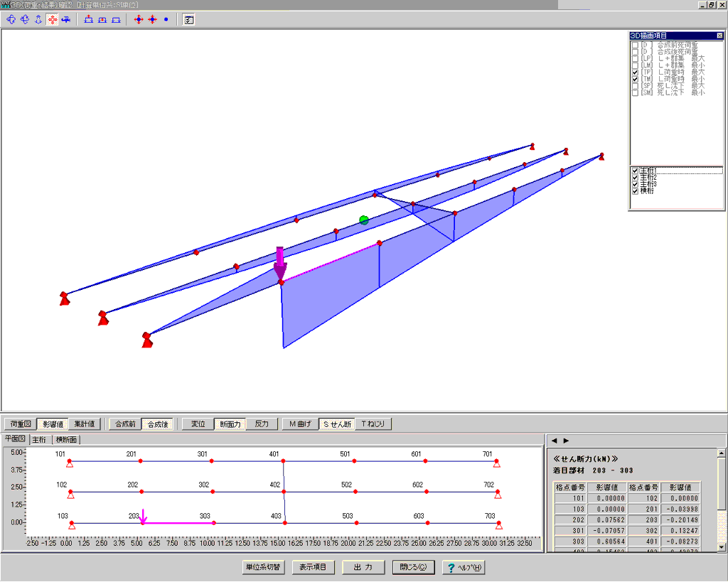Show 変位 displacement results
728x582 pixels.
[198, 424]
